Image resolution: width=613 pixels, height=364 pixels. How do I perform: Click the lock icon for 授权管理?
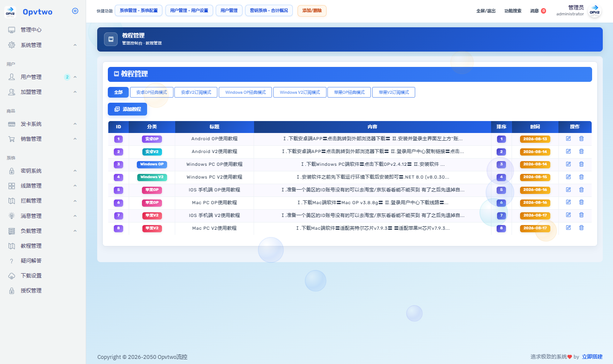[x=12, y=291]
